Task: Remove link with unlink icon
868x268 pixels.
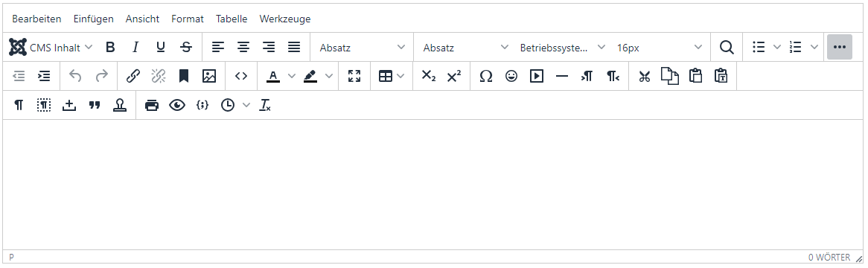Action: (x=159, y=77)
